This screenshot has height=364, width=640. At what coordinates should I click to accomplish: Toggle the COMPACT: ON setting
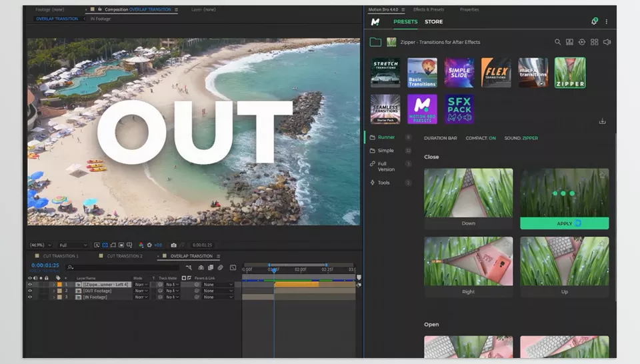[x=481, y=139]
